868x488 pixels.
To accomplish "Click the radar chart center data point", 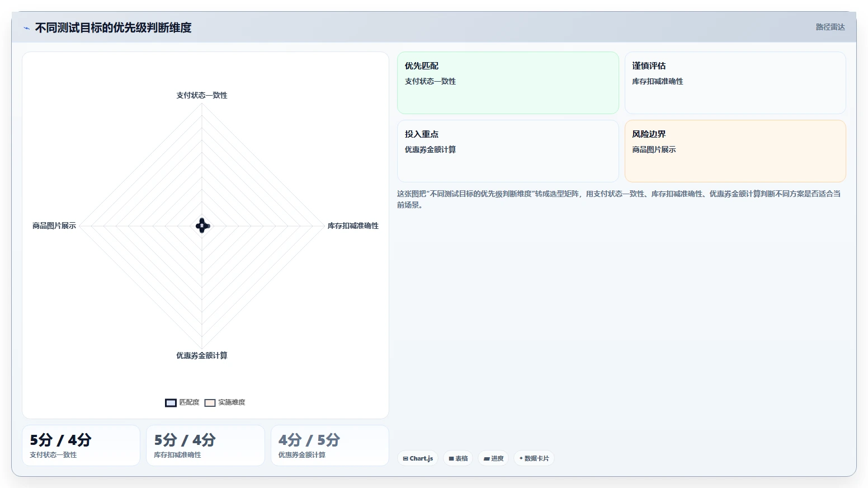I will click(x=202, y=226).
